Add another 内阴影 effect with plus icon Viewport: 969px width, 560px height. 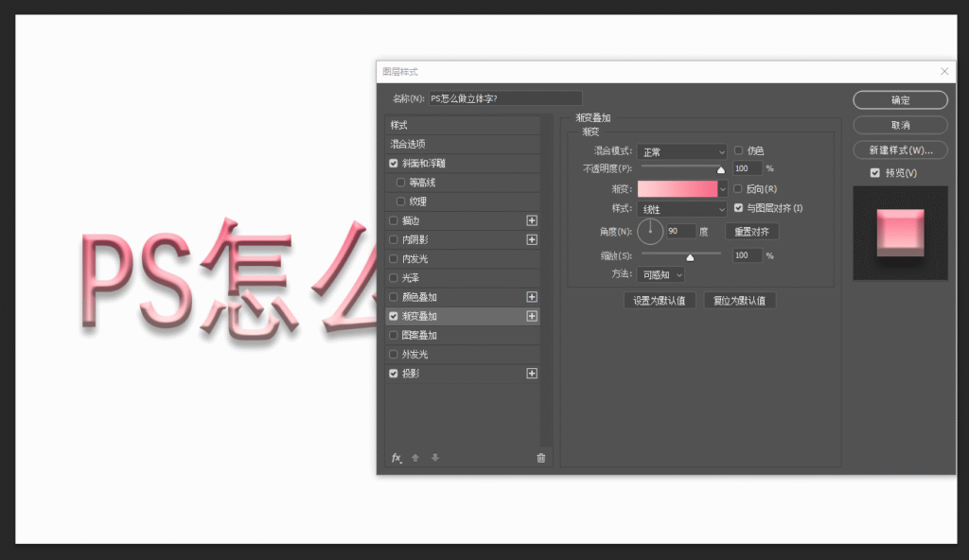click(532, 240)
